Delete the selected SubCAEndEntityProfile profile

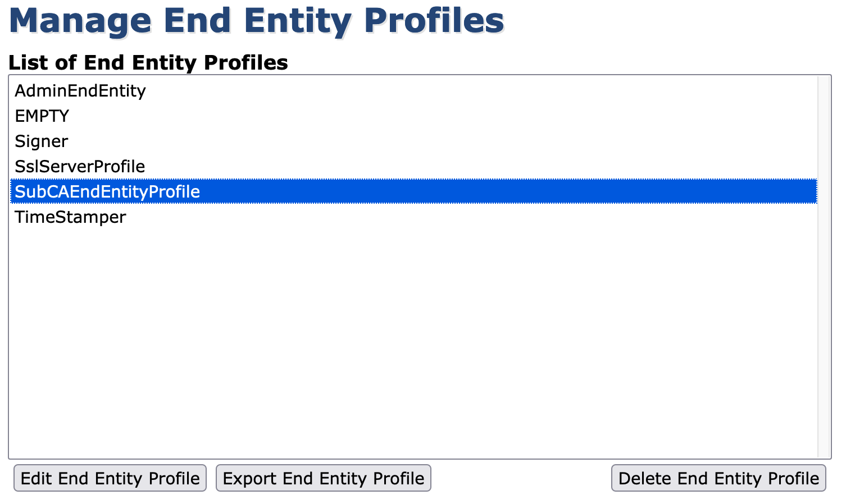pyautogui.click(x=718, y=478)
